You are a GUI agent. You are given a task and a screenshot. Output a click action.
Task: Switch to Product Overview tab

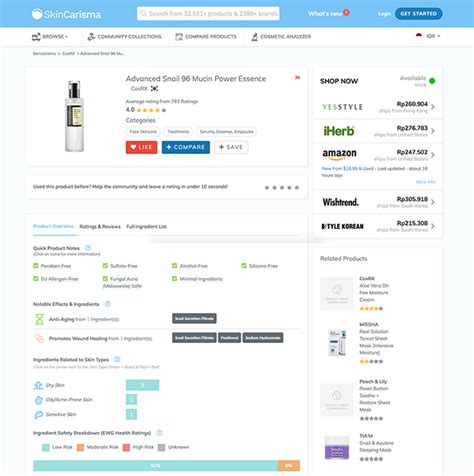[x=53, y=226]
